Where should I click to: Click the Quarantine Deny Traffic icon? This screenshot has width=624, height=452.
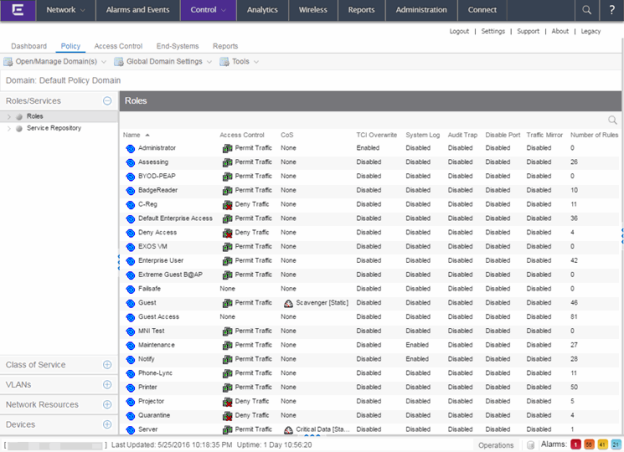227,416
